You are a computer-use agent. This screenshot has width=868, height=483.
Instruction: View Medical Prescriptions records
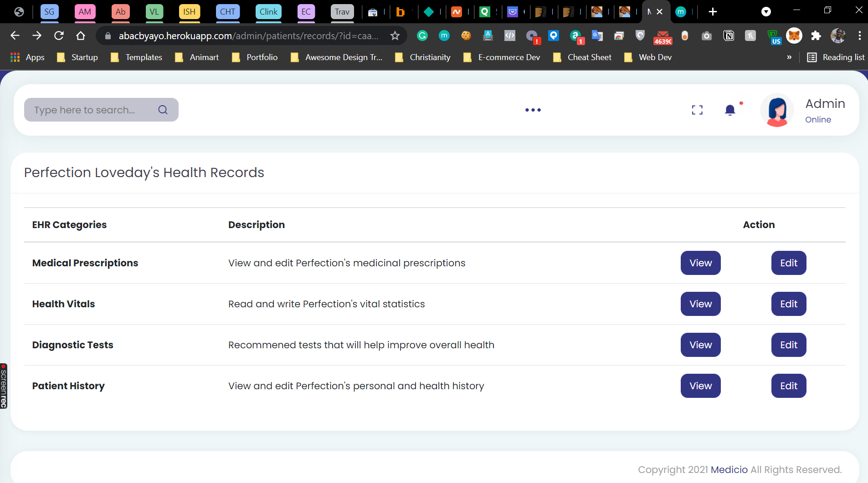pyautogui.click(x=700, y=263)
